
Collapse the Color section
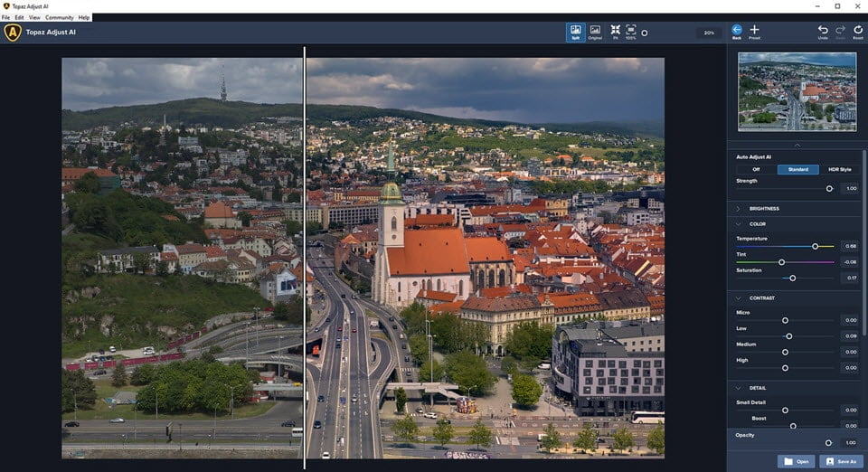pos(739,224)
